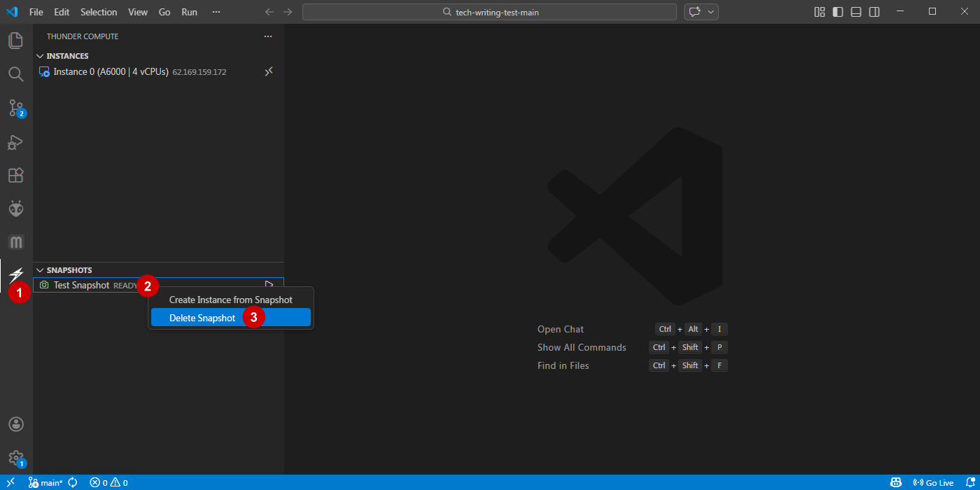This screenshot has height=490, width=980.
Task: Open the Run and Debug view
Action: [x=15, y=141]
